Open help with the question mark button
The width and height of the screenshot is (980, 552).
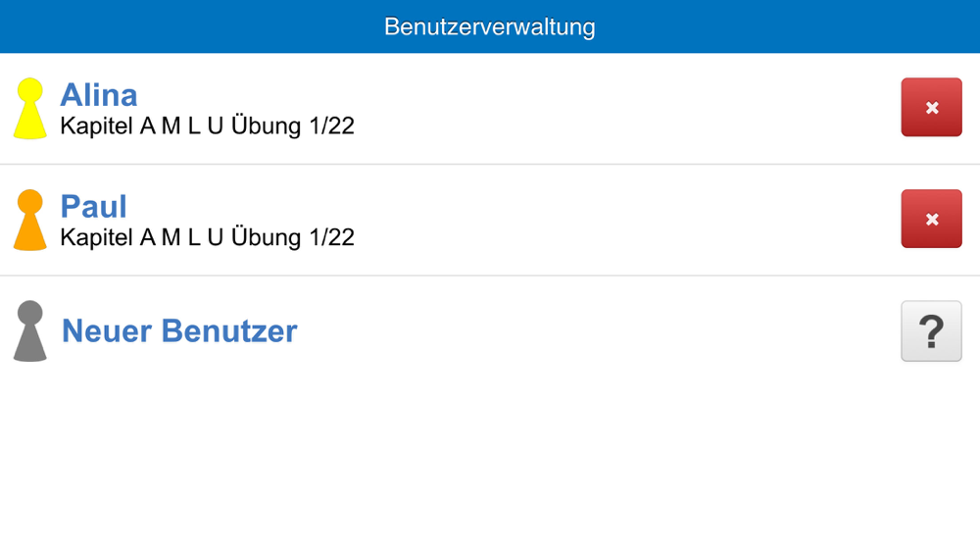(x=931, y=331)
